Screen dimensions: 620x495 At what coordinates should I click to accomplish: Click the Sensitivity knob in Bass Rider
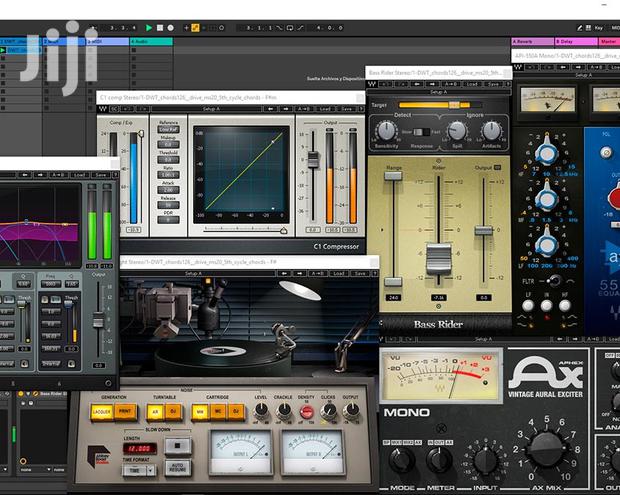[x=386, y=131]
